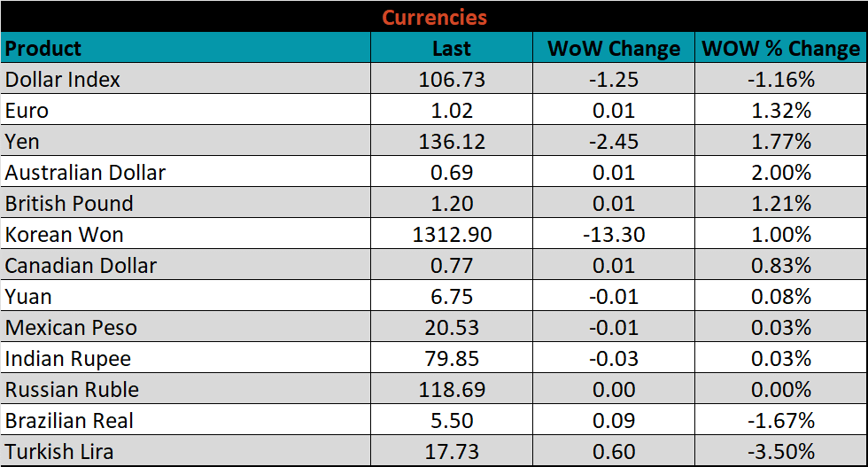Select Turkish Lira percent change -3.50%

pos(780,452)
